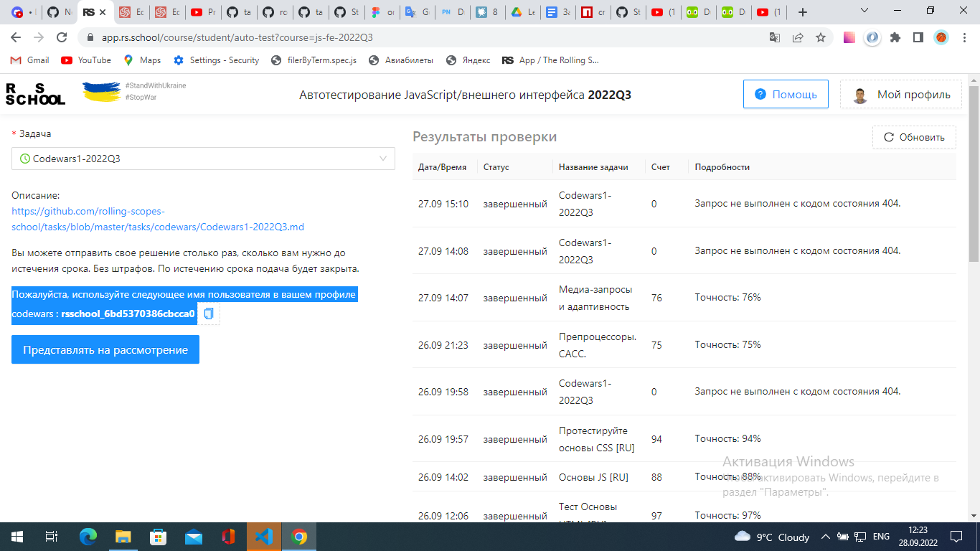Open Авиабилеты bookmark
The width and height of the screenshot is (980, 551).
coord(401,60)
